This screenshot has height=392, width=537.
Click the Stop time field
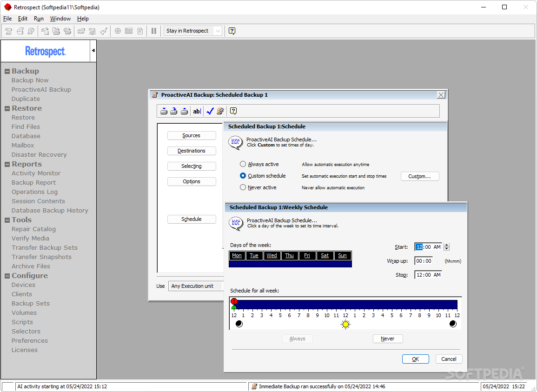[x=428, y=275]
